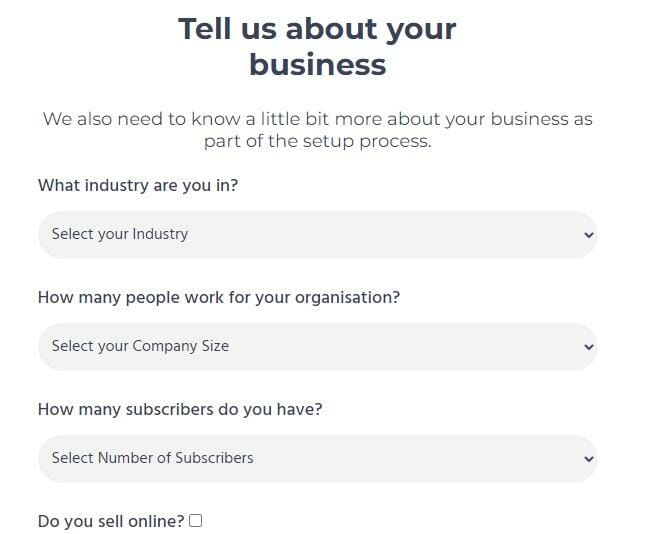Click the "What industry are you in?" label
This screenshot has width=652, height=534.
pos(138,185)
